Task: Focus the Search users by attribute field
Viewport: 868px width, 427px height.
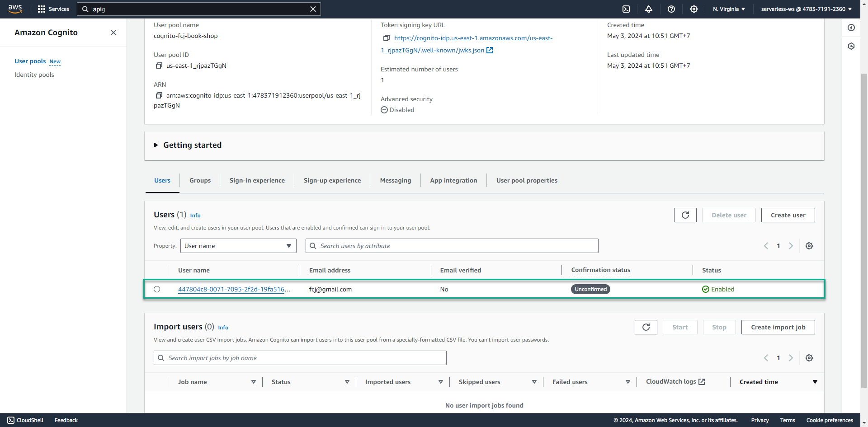Action: point(452,246)
